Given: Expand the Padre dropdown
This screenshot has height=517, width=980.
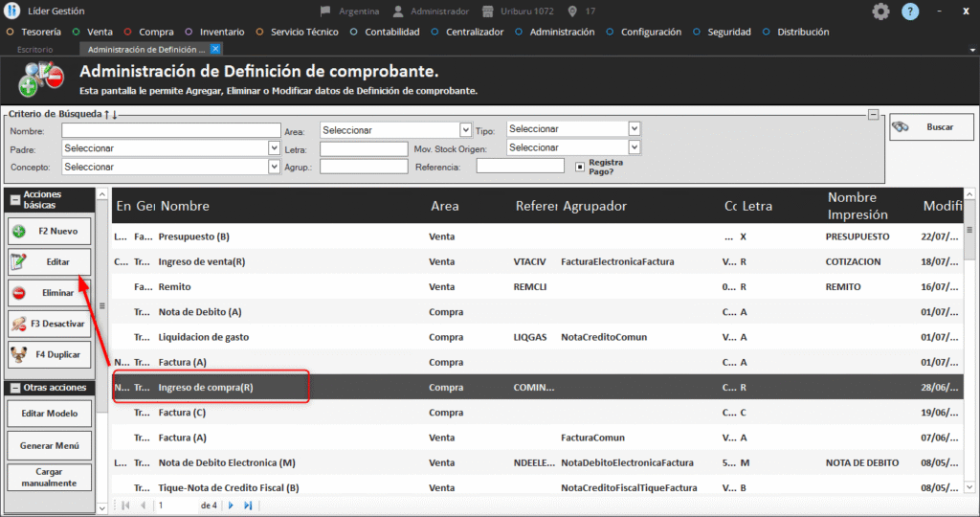Looking at the screenshot, I should click(x=274, y=148).
